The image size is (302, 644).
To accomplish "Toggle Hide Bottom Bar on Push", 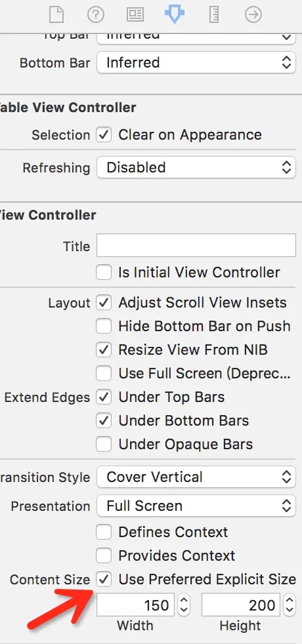I will pos(104,327).
